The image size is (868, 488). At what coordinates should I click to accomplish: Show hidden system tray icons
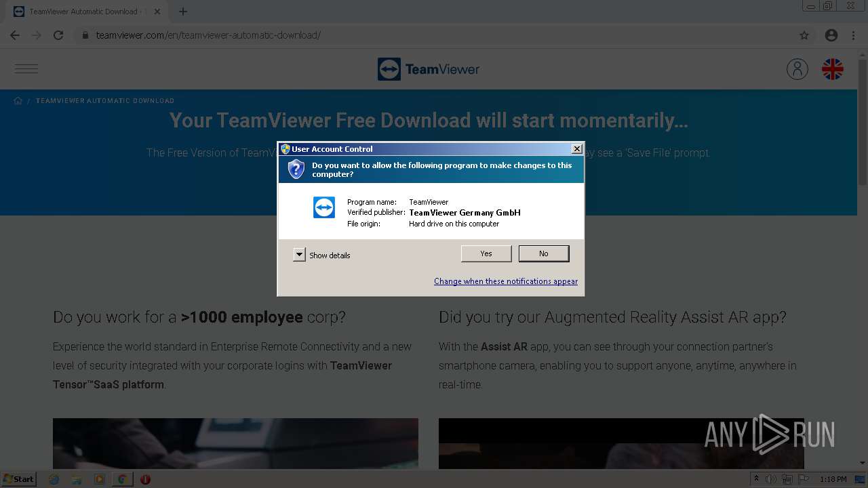click(755, 479)
